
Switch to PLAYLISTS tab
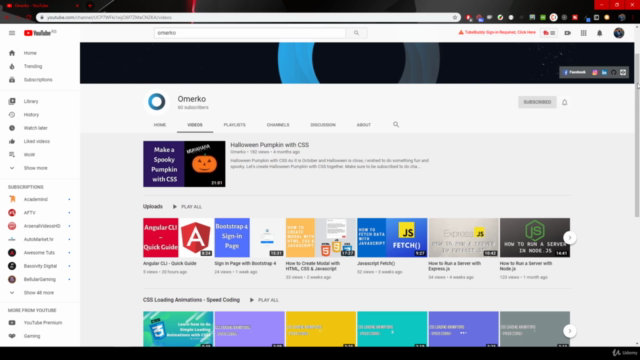235,125
